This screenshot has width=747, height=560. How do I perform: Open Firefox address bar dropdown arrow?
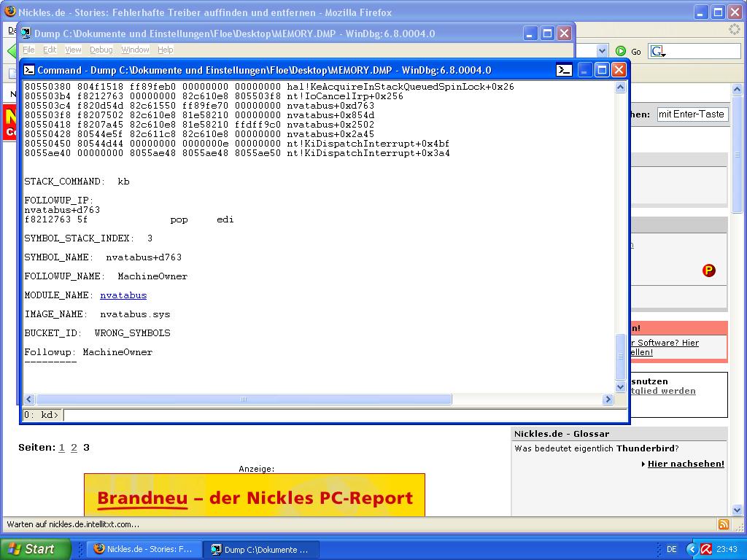click(x=602, y=50)
